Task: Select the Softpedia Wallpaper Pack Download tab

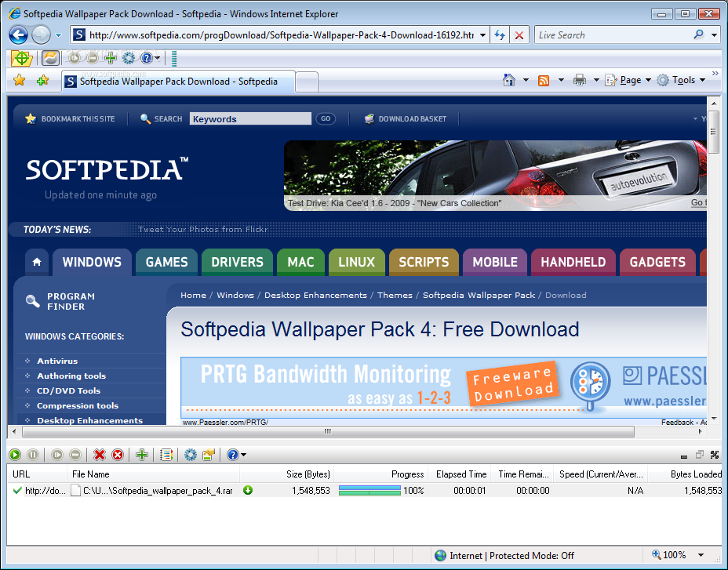Action: pos(178,82)
